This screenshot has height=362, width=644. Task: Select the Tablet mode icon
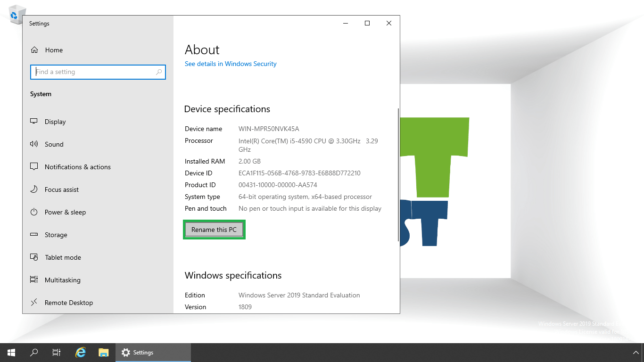pos(34,257)
